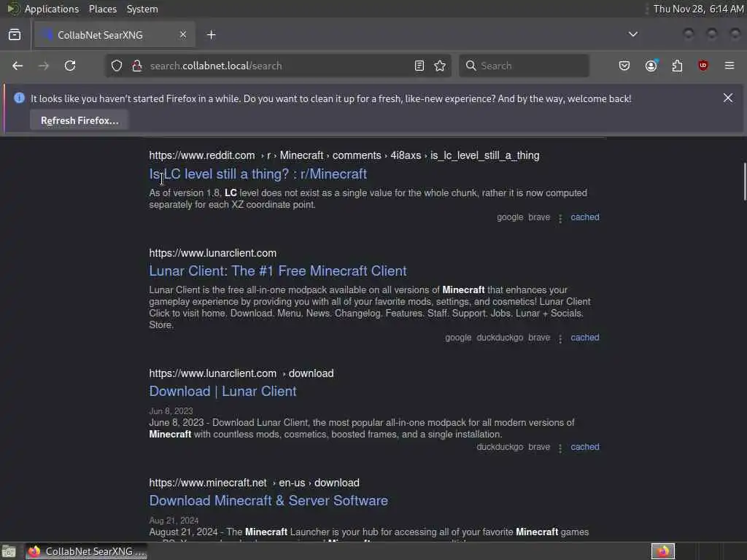Open cached link for Download Lunar Client result
Image resolution: width=747 pixels, height=560 pixels.
tap(585, 447)
